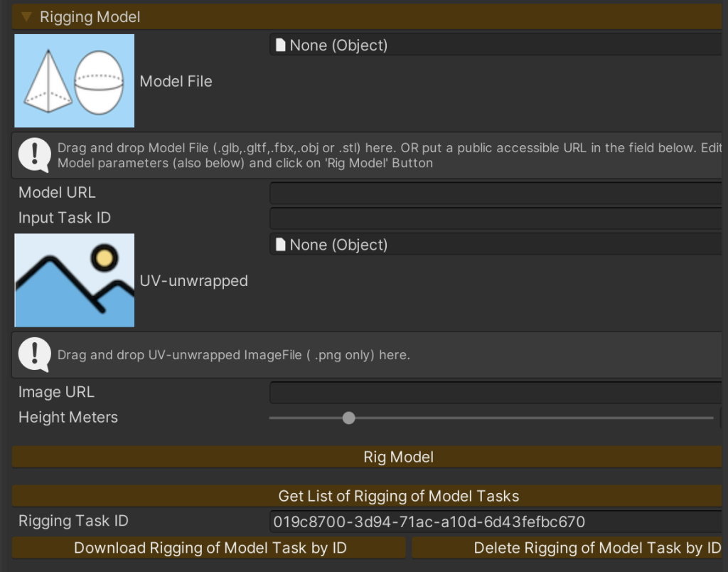Collapse the Rigging Model section triangle

pyautogui.click(x=26, y=16)
